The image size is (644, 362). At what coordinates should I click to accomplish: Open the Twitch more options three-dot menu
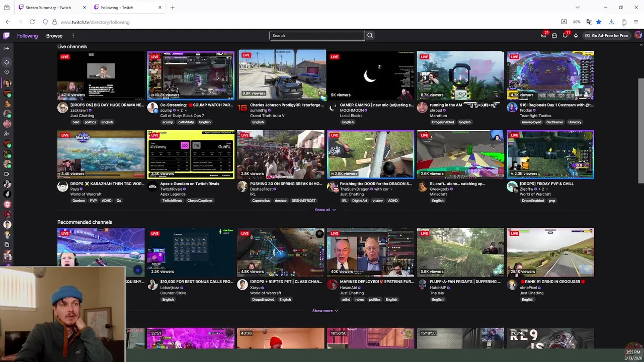73,36
